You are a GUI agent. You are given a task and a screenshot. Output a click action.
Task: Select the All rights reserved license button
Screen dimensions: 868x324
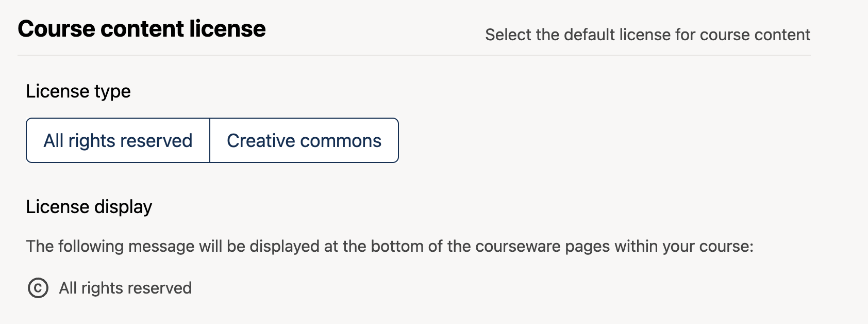[x=118, y=140]
